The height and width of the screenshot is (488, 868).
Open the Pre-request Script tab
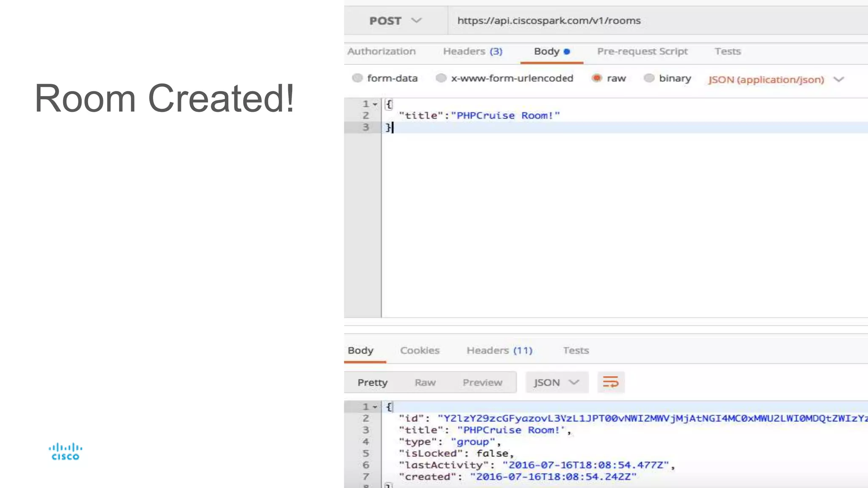642,51
